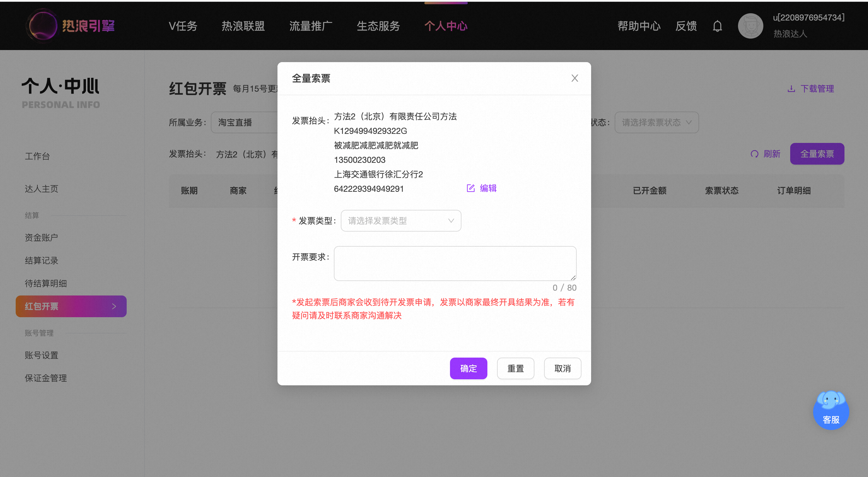The width and height of the screenshot is (868, 477).
Task: Click the 编辑 pencil icon
Action: click(470, 188)
